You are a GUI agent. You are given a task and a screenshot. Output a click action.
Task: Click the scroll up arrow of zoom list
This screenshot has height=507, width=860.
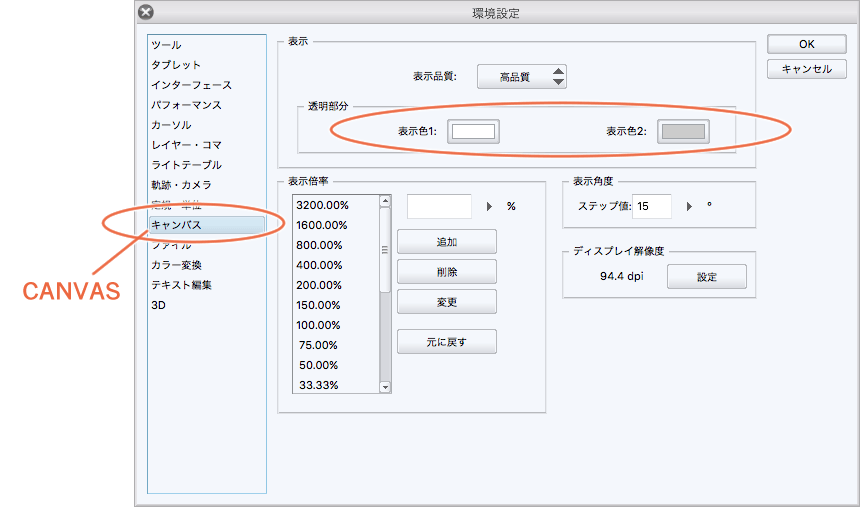pos(385,201)
